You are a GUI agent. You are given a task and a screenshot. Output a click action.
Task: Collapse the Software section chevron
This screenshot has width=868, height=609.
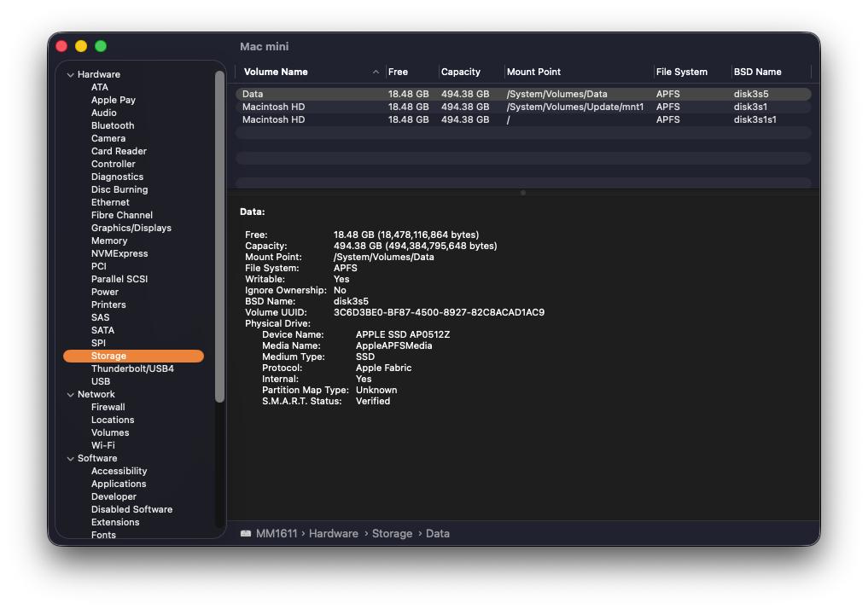pos(71,459)
